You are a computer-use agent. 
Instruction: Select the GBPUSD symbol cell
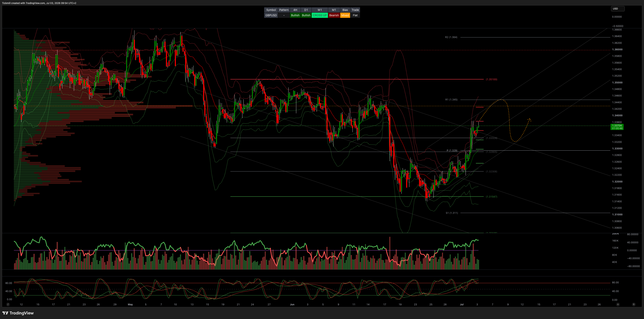tap(271, 15)
